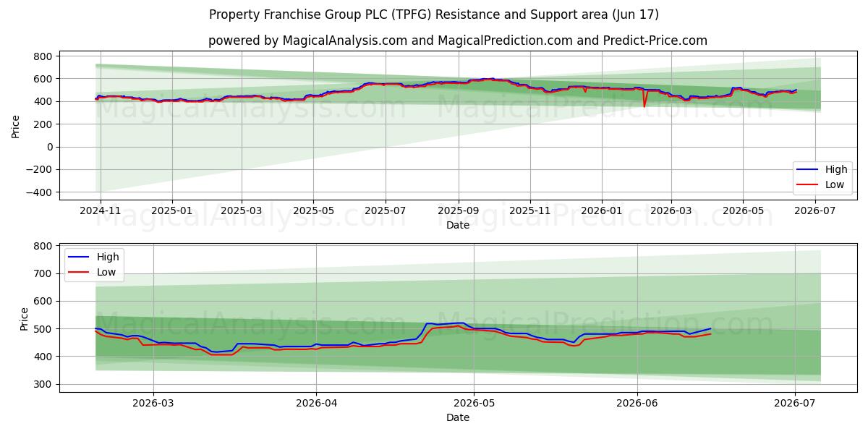Click the late-April 2026 price peak in lower chart

[460, 323]
